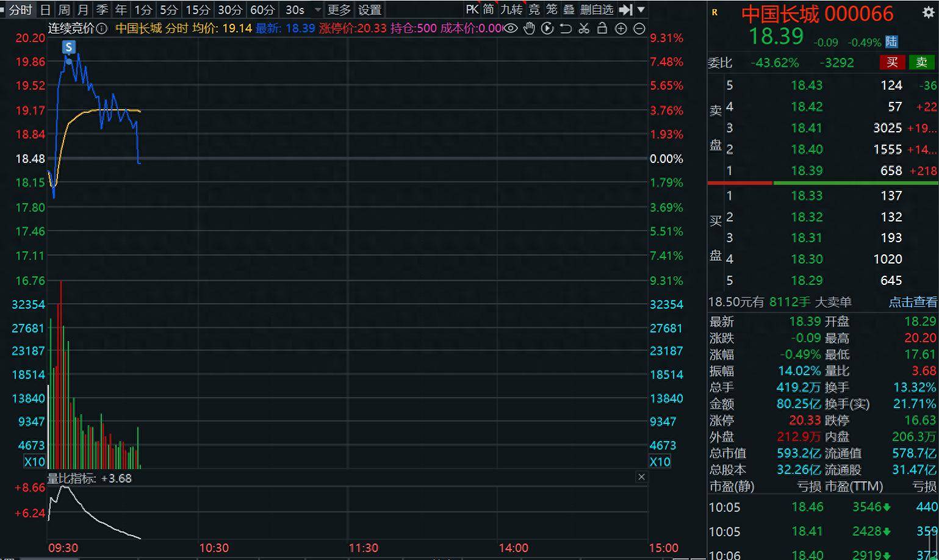939x560 pixels.
Task: Toggle the eye visibility icon in chart toolbar
Action: coord(511,28)
